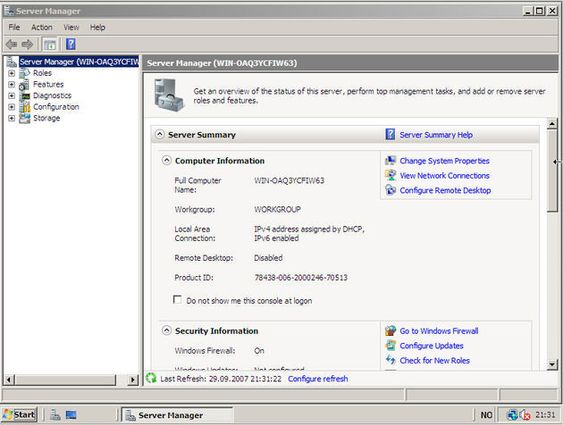Expand the Roles tree node
Screen dimensions: 563x425
click(x=11, y=73)
